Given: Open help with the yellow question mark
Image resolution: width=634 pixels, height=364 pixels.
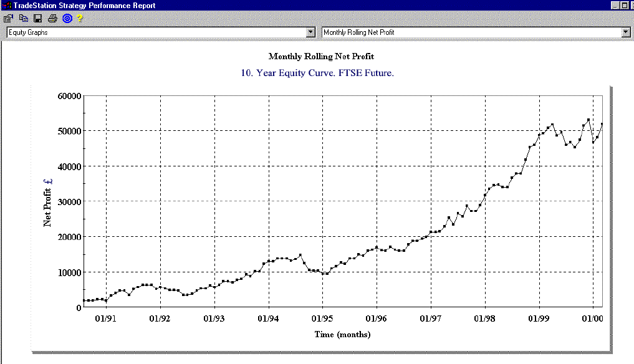Looking at the screenshot, I should [x=80, y=18].
